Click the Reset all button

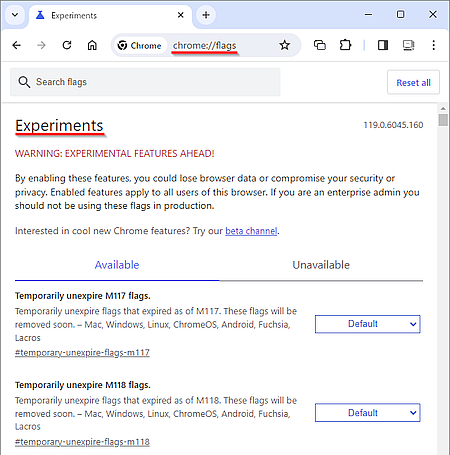(413, 82)
